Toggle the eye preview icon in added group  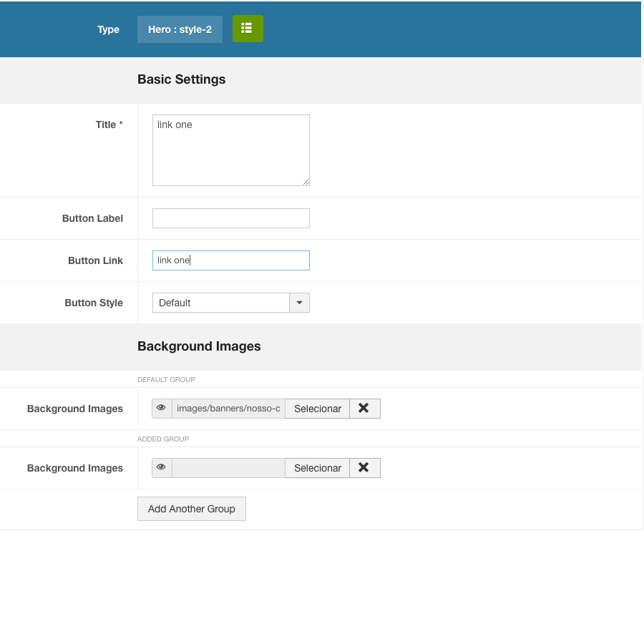[162, 468]
